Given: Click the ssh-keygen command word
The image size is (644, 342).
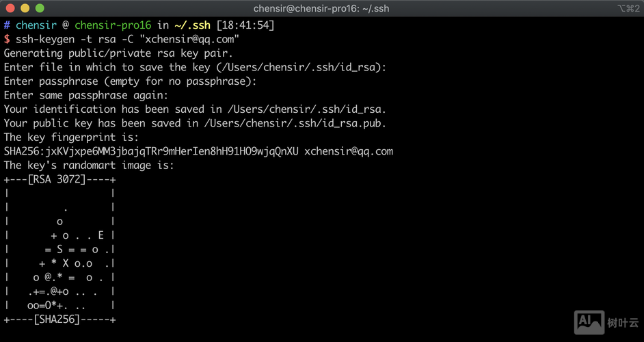Looking at the screenshot, I should pos(46,39).
